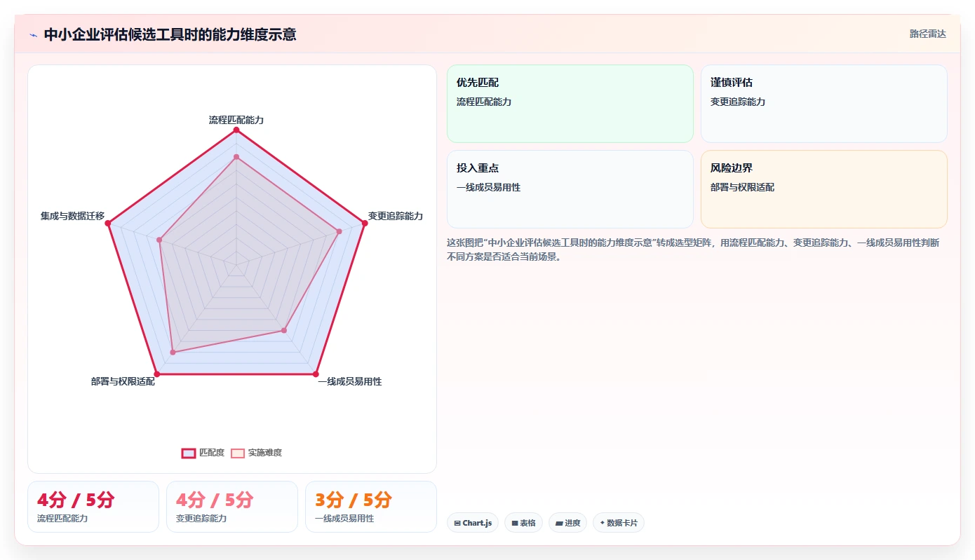Screen dimensions: 975x560
Task: Open the 优先匹配 card
Action: [x=570, y=104]
